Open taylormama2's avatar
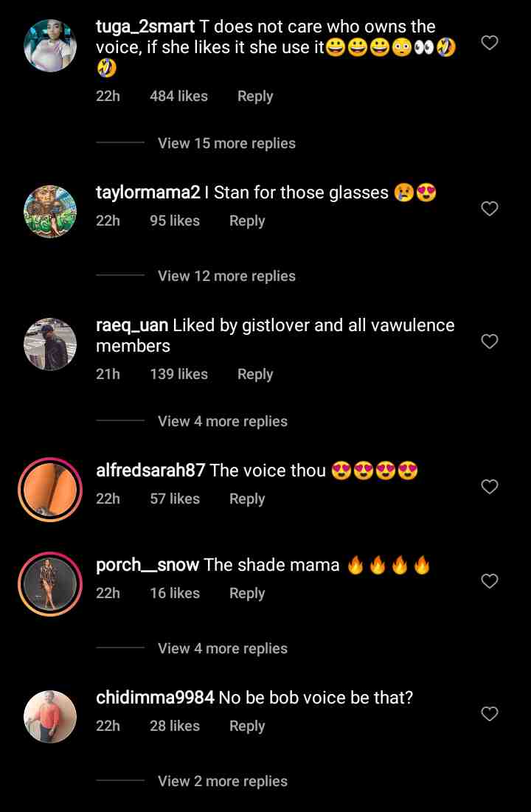 pos(50,212)
